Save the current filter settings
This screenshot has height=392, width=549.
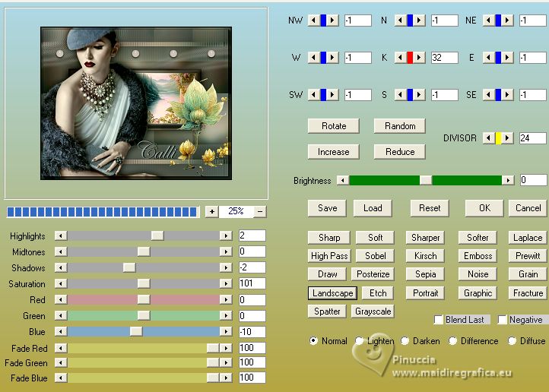(x=328, y=208)
